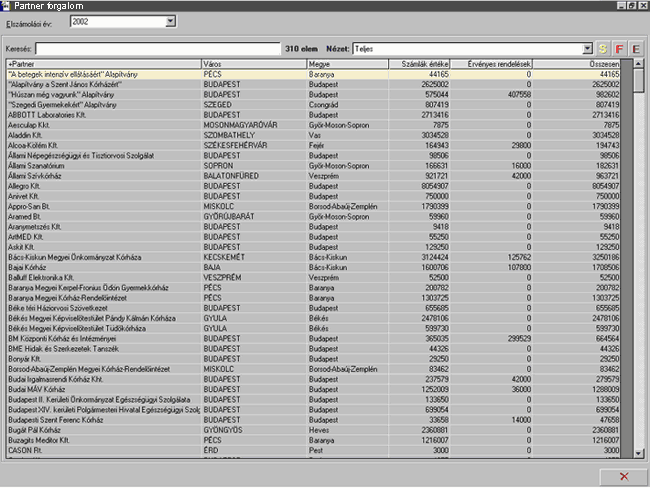Select the Állami Szanatórium row
Image resolution: width=650 pixels, height=488 pixels.
tap(313, 165)
